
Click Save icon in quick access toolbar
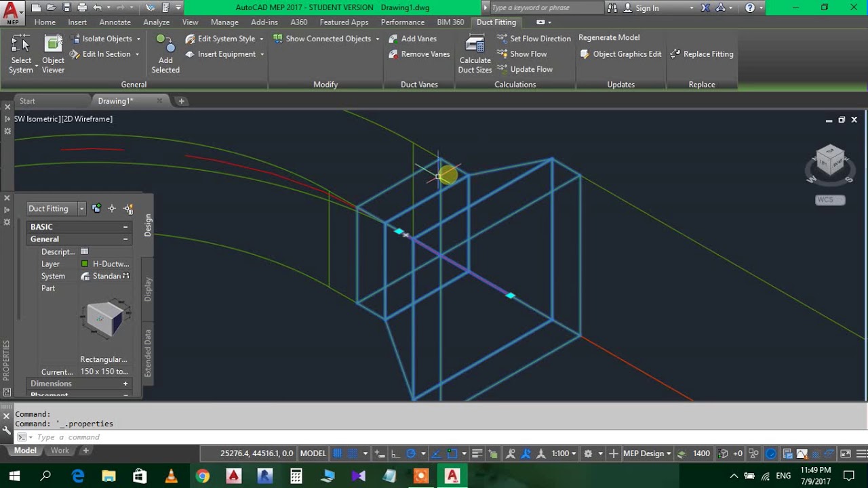pyautogui.click(x=66, y=7)
